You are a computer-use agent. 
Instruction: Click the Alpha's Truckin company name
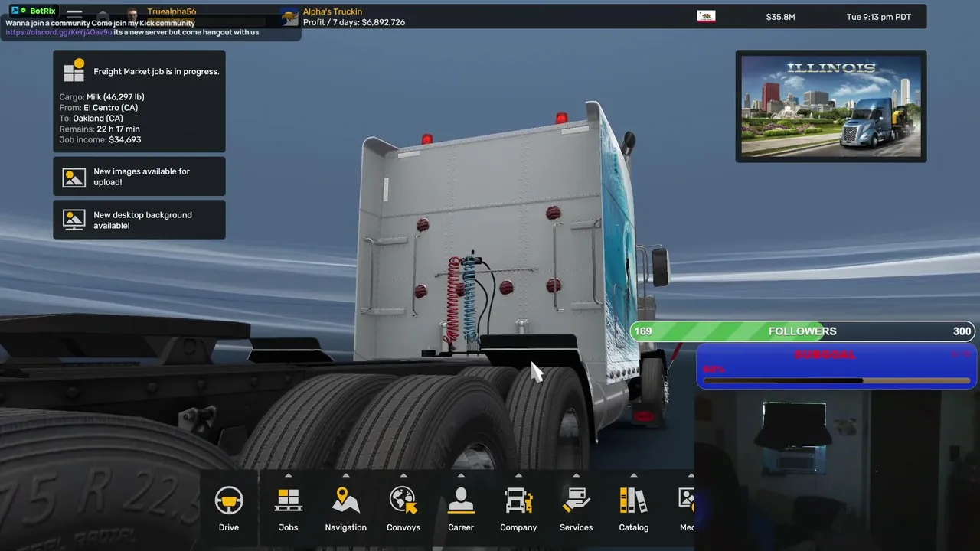tap(332, 12)
